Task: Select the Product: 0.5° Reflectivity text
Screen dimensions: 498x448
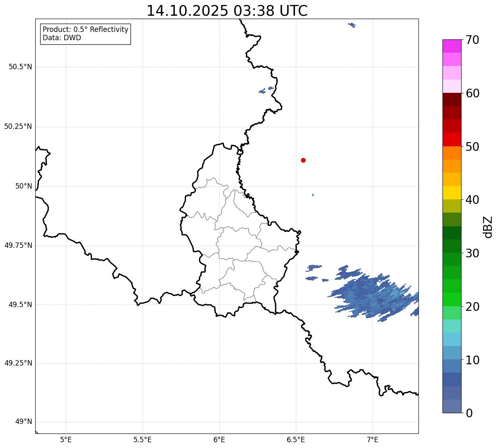Action: pyautogui.click(x=85, y=30)
